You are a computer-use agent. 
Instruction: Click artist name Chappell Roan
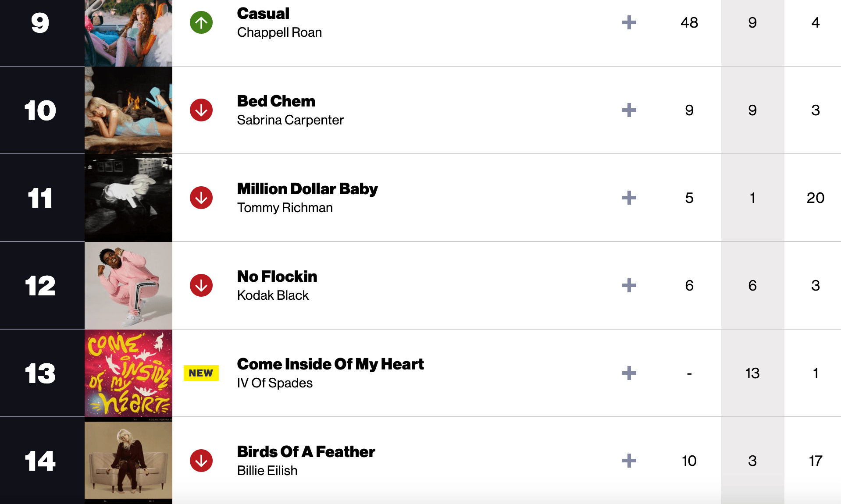tap(279, 32)
